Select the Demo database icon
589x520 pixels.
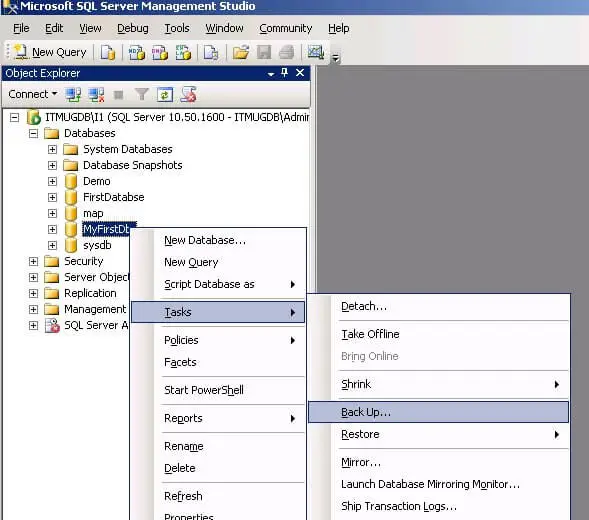71,181
